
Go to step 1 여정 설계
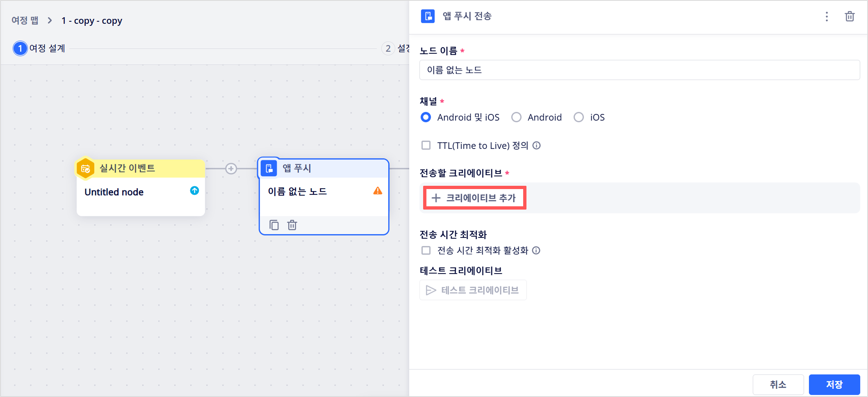click(x=39, y=48)
